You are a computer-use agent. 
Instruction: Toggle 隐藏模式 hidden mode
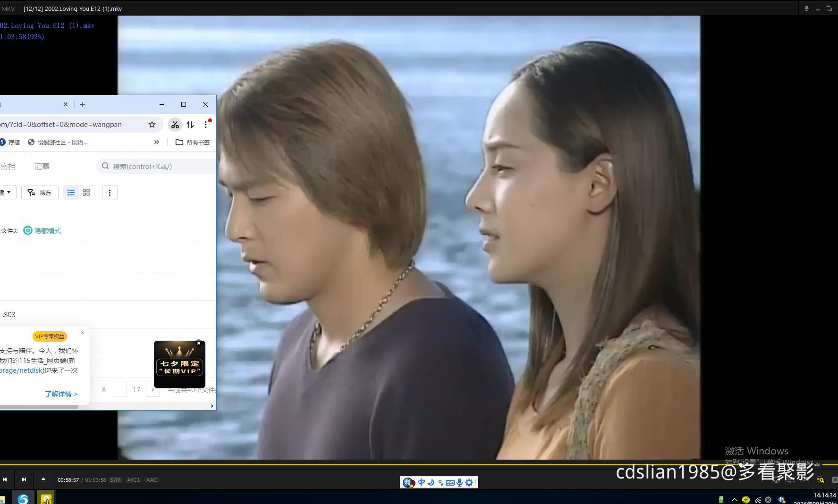(x=42, y=231)
